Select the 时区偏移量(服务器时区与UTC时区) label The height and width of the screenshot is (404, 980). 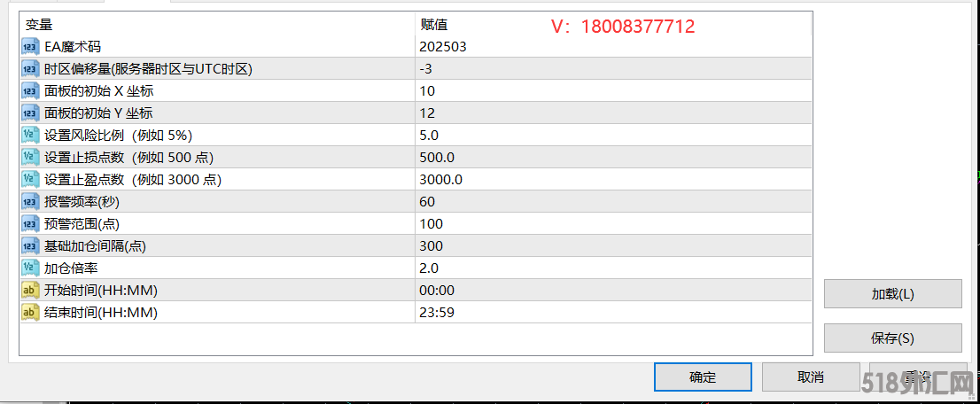[x=148, y=69]
